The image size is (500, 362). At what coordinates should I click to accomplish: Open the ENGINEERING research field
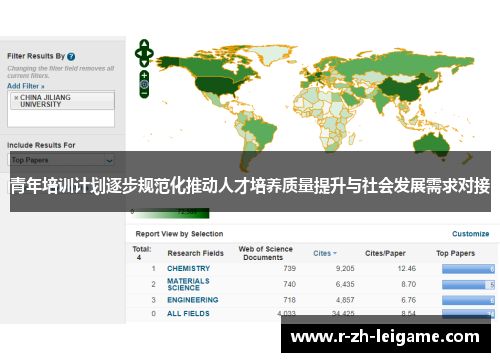(193, 300)
